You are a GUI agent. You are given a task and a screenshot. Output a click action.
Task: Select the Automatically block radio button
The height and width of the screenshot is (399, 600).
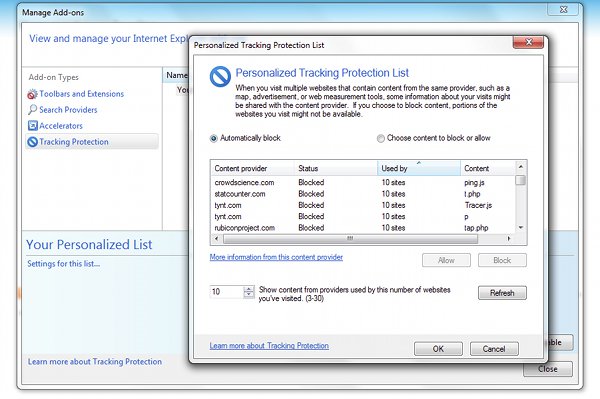[214, 138]
